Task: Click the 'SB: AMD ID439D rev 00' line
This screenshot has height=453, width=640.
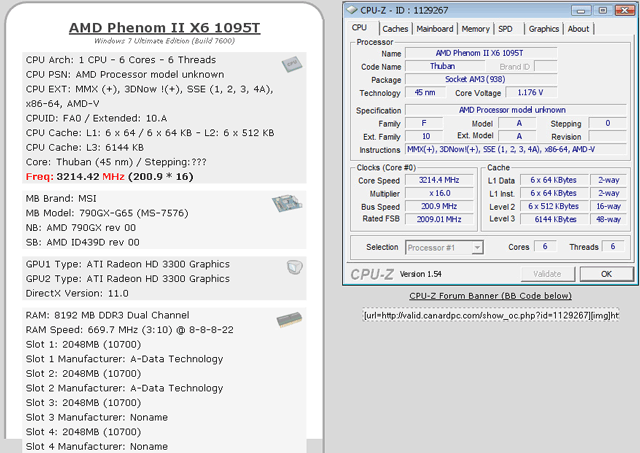Action: [82, 242]
